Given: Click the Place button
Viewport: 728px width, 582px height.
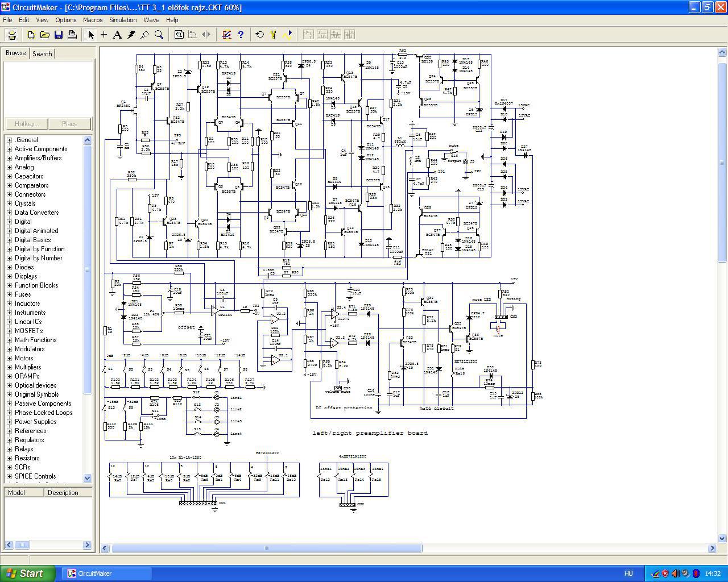Looking at the screenshot, I should [x=69, y=124].
